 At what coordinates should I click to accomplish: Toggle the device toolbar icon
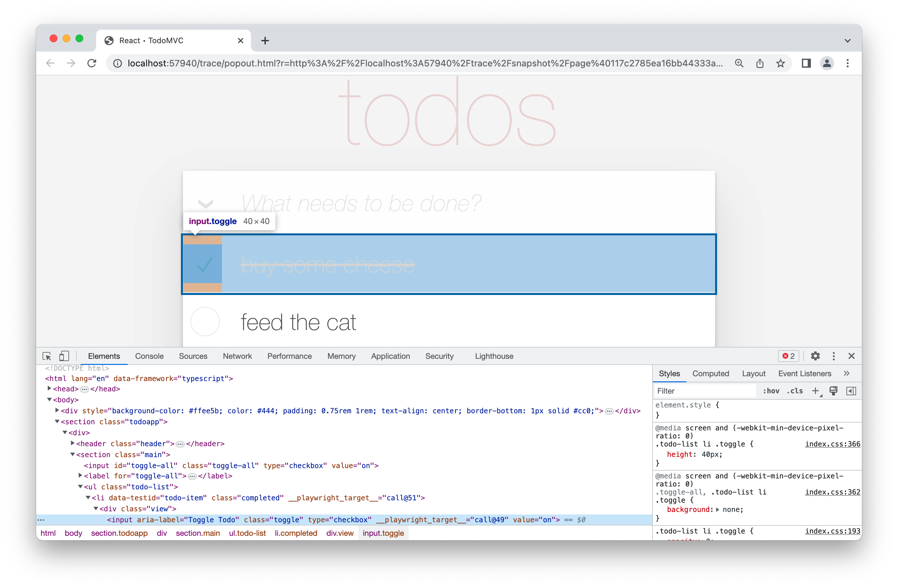click(64, 356)
